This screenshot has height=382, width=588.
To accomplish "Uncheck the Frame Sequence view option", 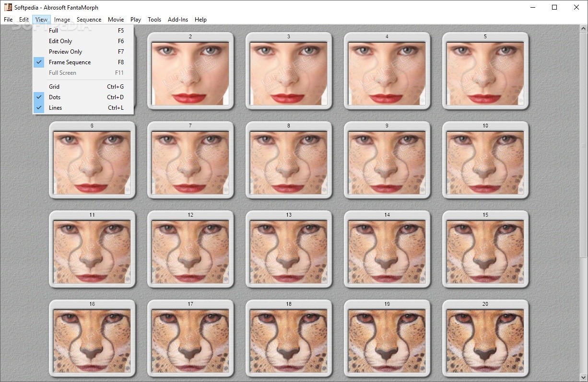I will [83, 62].
